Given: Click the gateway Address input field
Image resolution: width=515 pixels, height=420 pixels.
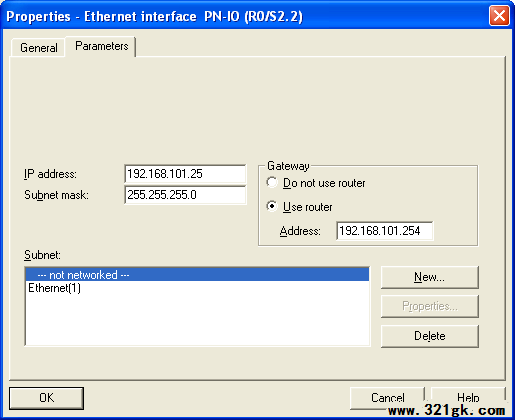Looking at the screenshot, I should tap(385, 231).
